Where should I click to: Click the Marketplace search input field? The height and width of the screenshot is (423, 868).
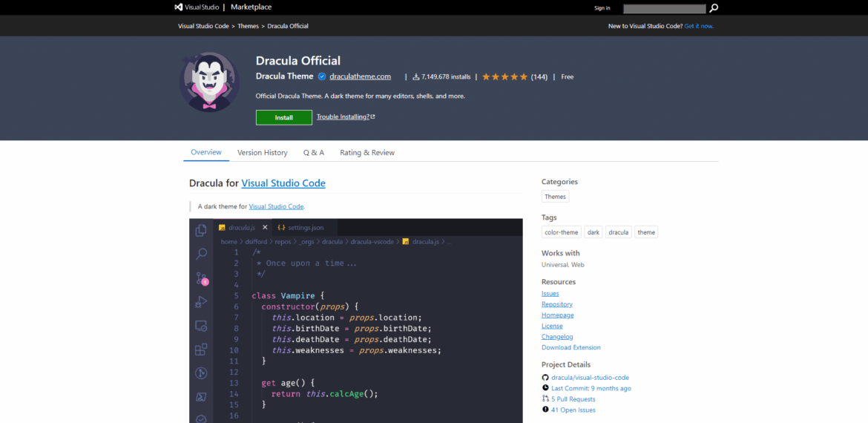click(664, 8)
